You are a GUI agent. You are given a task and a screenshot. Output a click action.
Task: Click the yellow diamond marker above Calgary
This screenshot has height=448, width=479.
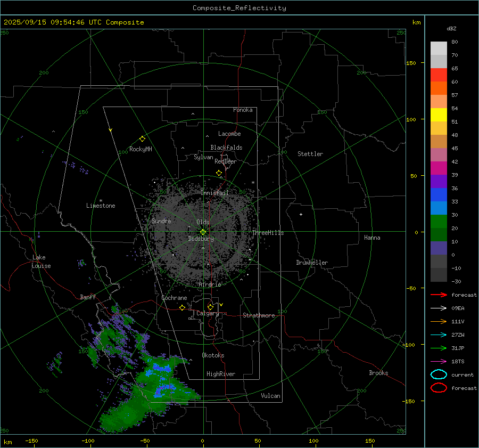point(210,307)
